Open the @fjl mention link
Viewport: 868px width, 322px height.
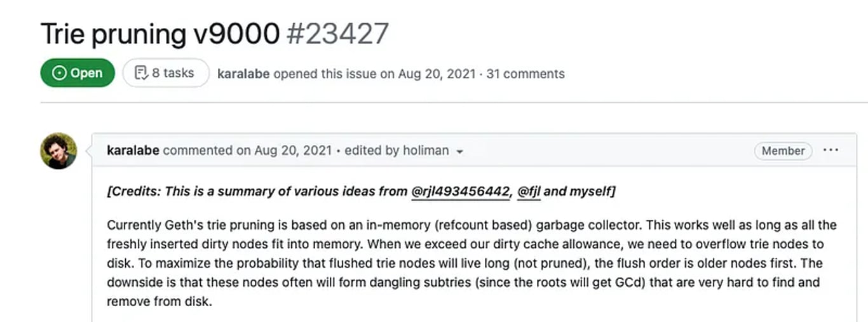[x=529, y=191]
